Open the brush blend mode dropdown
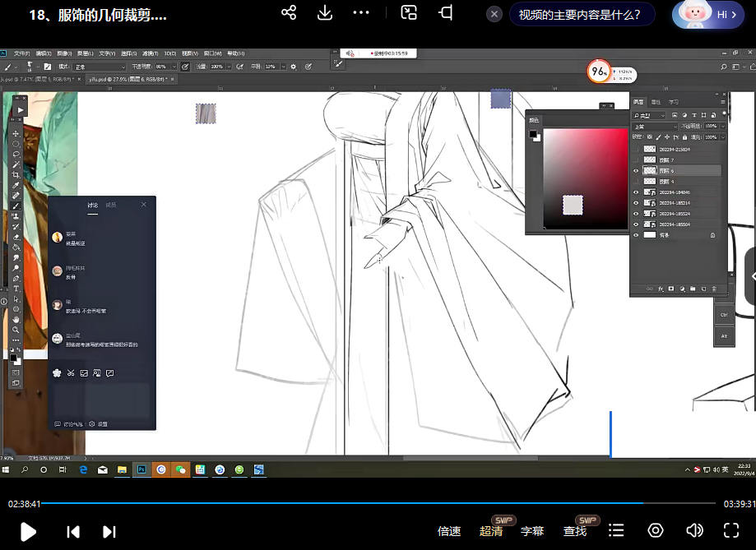 [99, 66]
